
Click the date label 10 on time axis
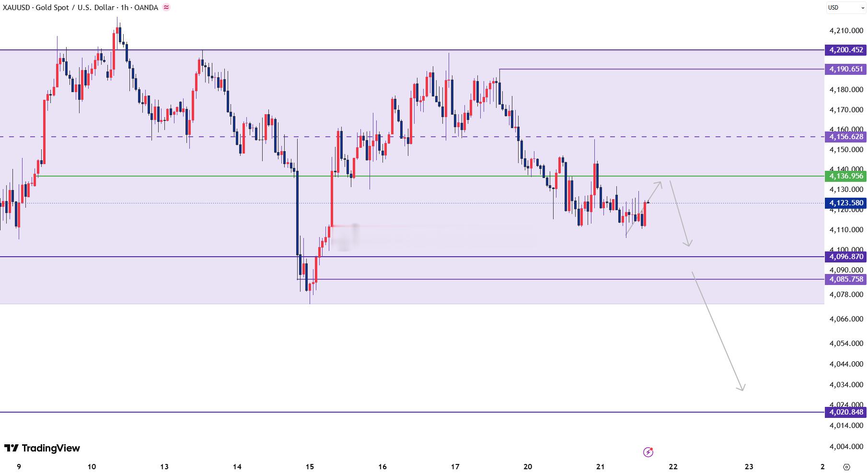point(92,467)
